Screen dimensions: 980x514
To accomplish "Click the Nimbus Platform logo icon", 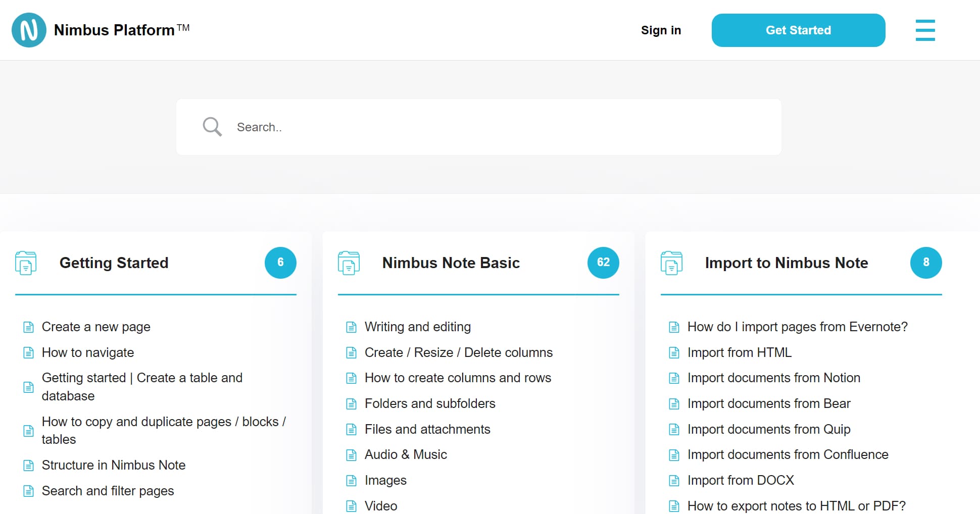I will [29, 30].
